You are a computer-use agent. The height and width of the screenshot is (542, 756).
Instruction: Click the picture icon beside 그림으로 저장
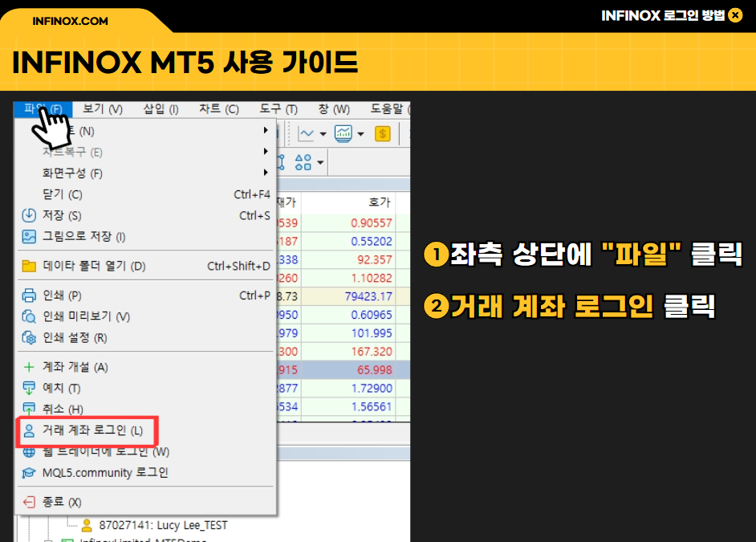(29, 236)
